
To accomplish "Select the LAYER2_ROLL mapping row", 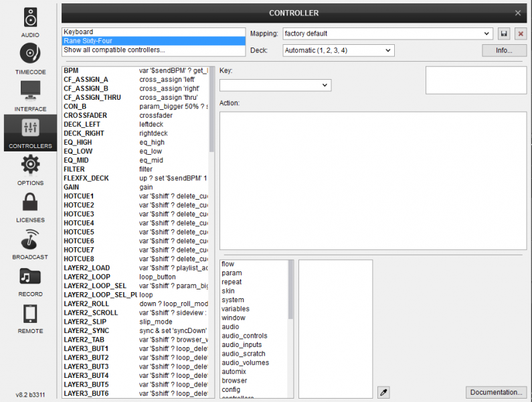I will point(136,304).
